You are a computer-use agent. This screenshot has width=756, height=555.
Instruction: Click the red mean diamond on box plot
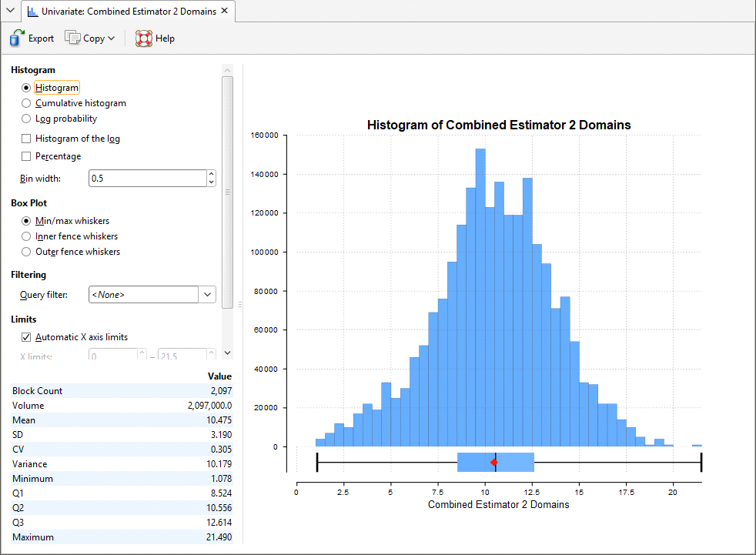pos(494,462)
